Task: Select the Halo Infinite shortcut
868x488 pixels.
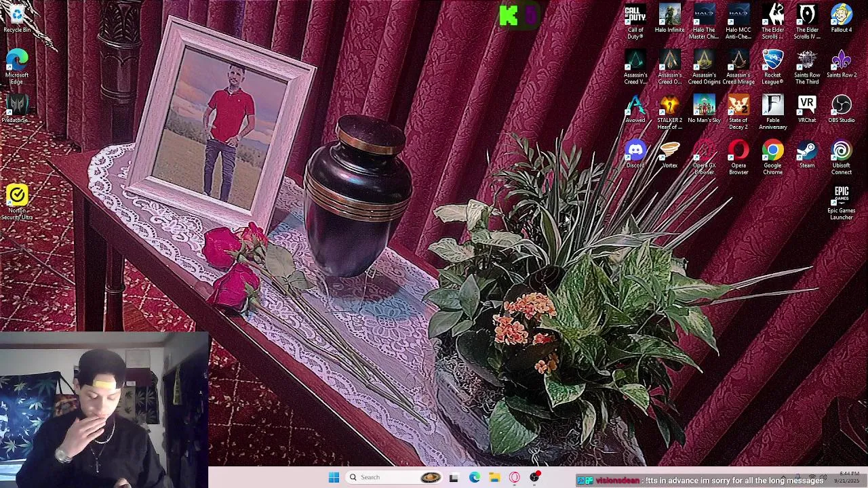Action: (x=669, y=19)
